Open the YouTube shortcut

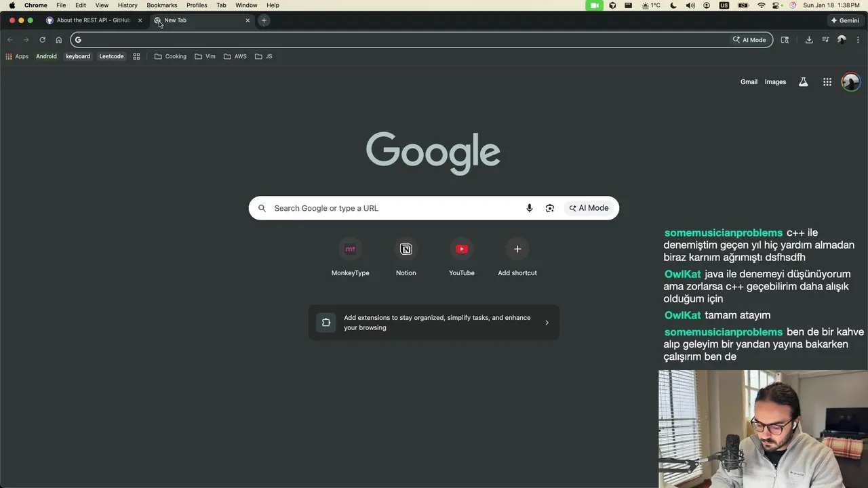tap(462, 258)
